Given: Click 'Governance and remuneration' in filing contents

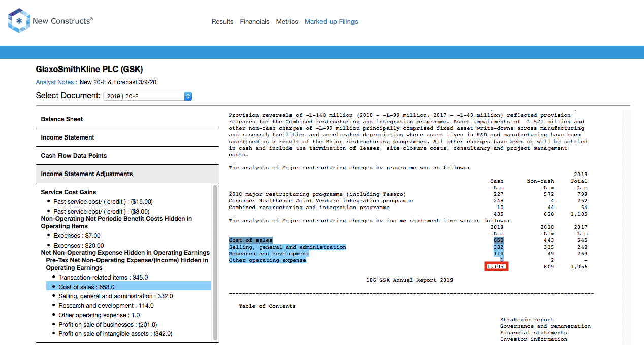Looking at the screenshot, I should (x=545, y=326).
